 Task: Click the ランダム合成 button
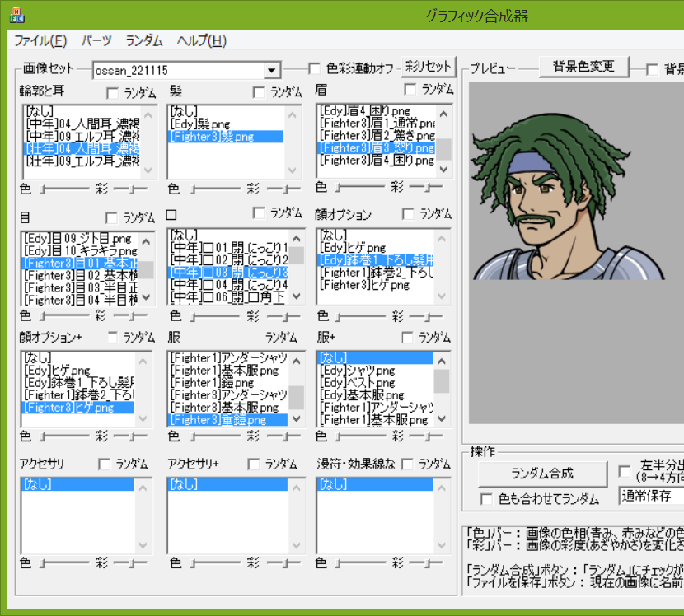(x=542, y=474)
